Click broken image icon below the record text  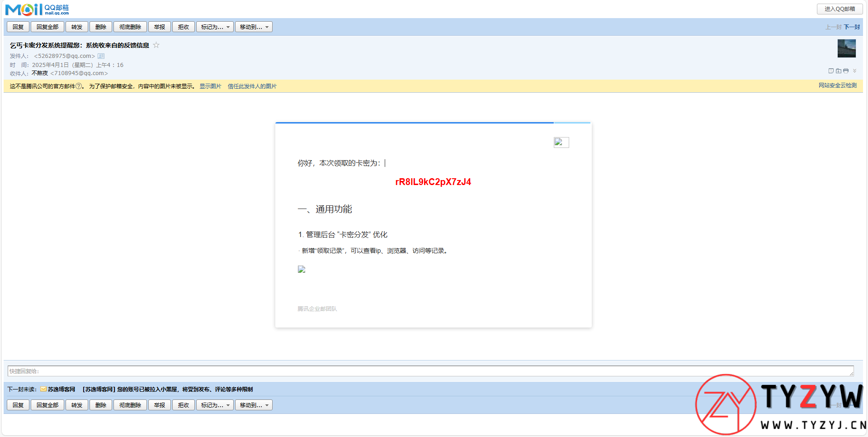coord(302,269)
